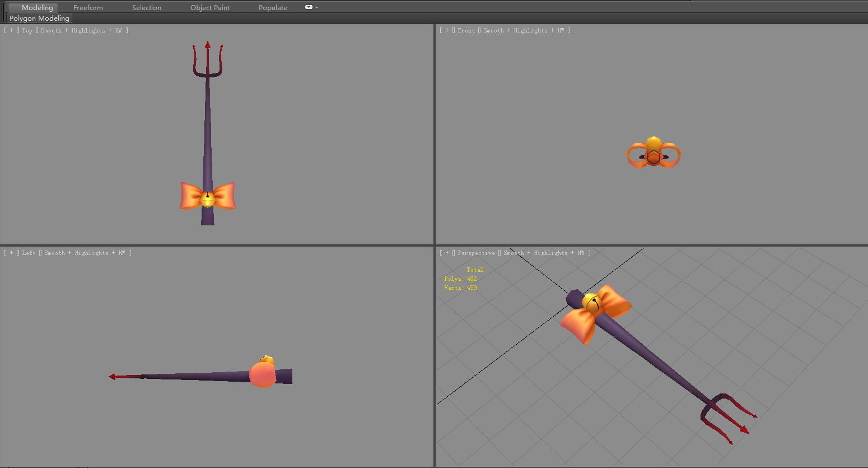Select the bow model in Front viewport

tap(654, 152)
